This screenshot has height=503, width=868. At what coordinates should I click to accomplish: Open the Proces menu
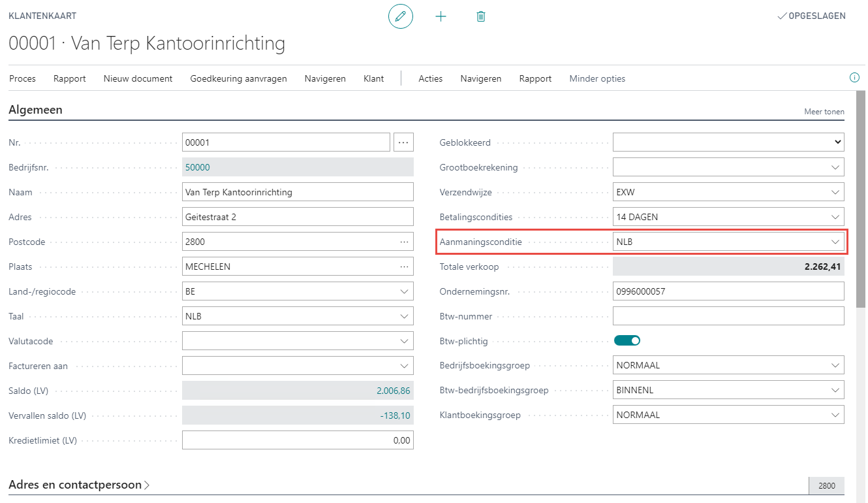click(x=22, y=78)
